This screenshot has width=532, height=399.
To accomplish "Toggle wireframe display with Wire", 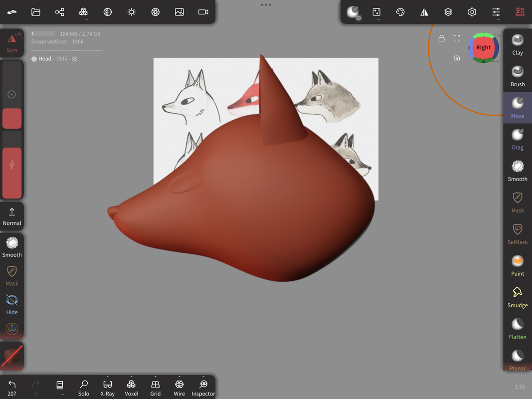I will pos(179,387).
